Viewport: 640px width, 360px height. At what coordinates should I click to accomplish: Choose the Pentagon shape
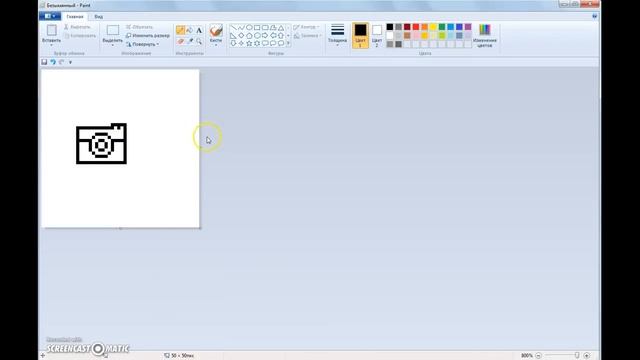(249, 36)
